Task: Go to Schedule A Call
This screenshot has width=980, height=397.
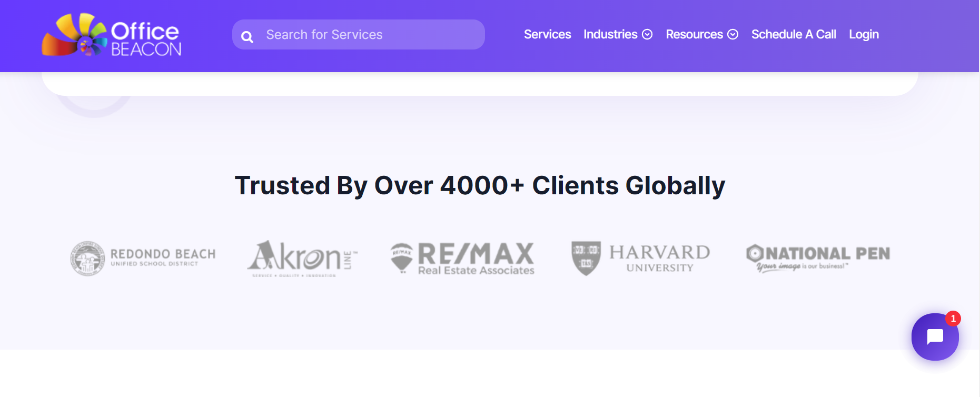Action: tap(794, 34)
